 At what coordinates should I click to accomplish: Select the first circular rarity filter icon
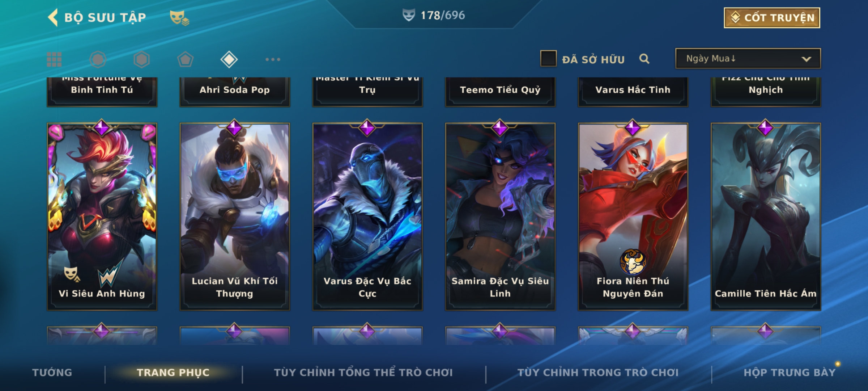(x=98, y=59)
